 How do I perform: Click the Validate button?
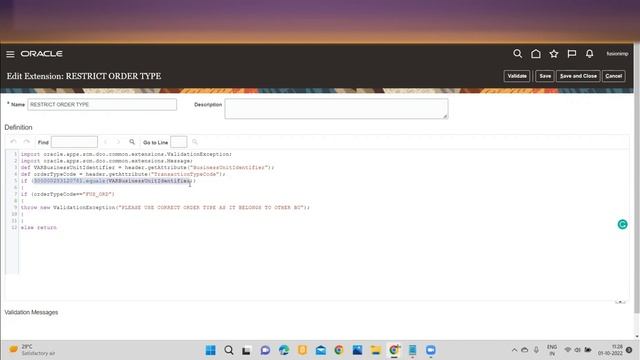[517, 76]
